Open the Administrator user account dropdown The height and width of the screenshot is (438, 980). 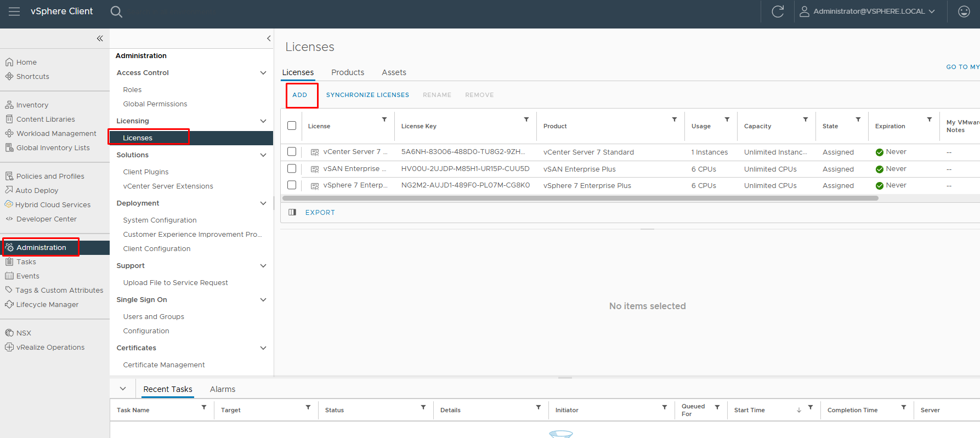click(869, 12)
